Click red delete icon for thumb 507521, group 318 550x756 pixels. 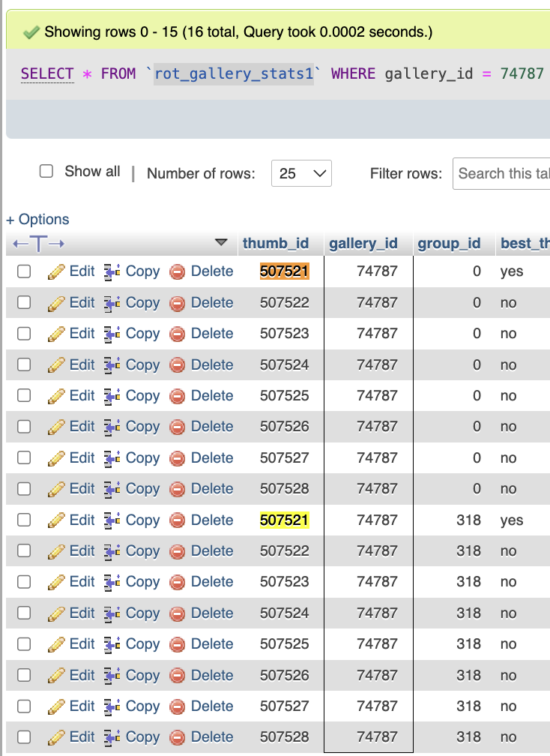click(178, 520)
